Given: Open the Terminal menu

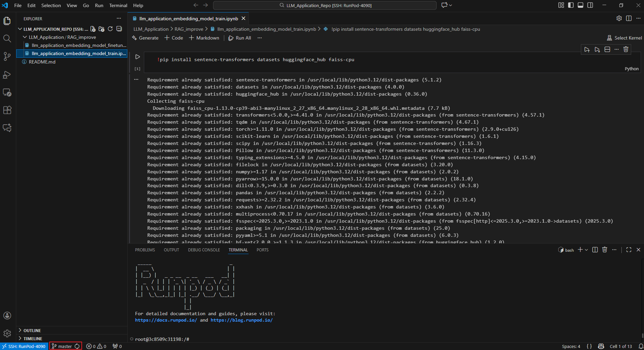Looking at the screenshot, I should click(118, 5).
